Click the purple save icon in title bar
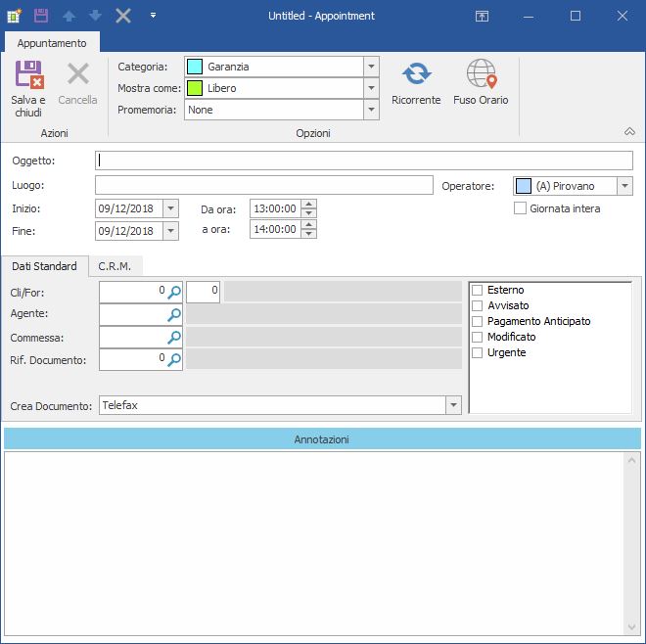The height and width of the screenshot is (644, 646). (x=41, y=16)
